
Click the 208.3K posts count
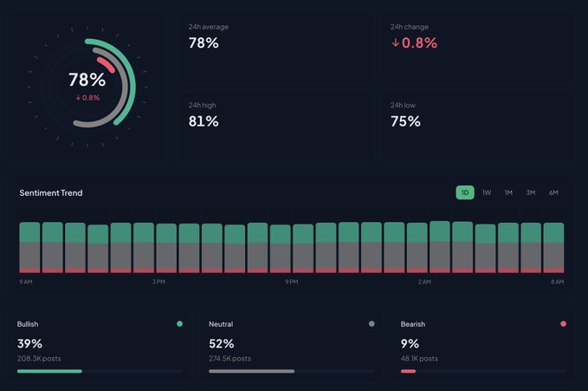click(x=39, y=359)
